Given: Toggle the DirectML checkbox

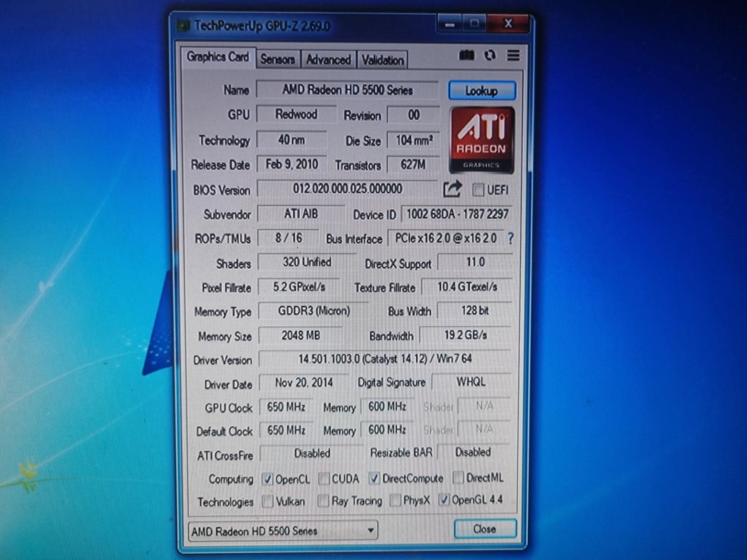Looking at the screenshot, I should [x=458, y=477].
